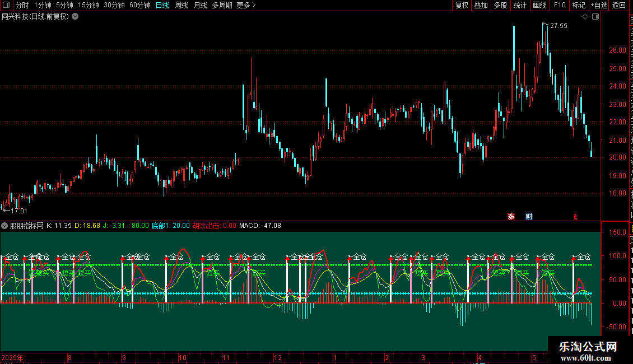
Task: Click the J: -3.31 indicator value
Action: click(114, 226)
